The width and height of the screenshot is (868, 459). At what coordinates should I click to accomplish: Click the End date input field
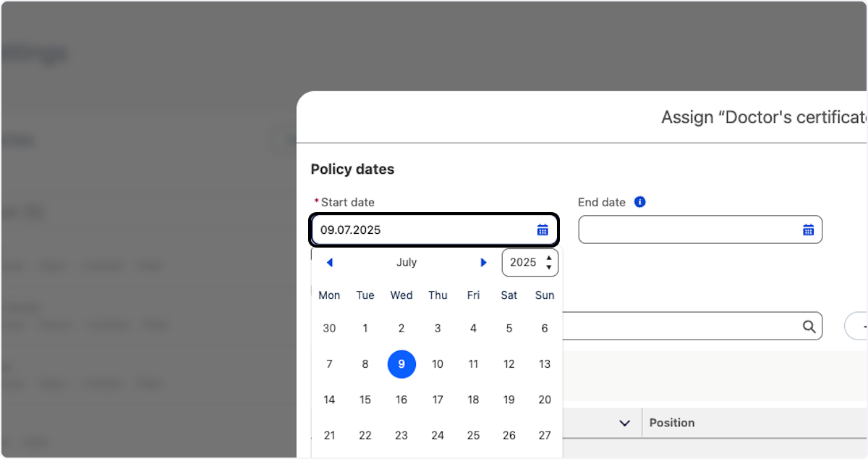687,230
